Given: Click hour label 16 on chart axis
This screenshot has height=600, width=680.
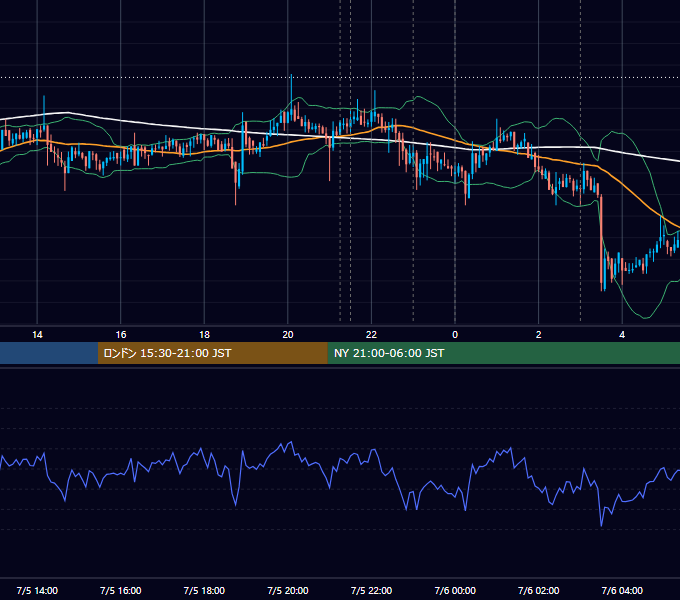Looking at the screenshot, I should 121,335.
